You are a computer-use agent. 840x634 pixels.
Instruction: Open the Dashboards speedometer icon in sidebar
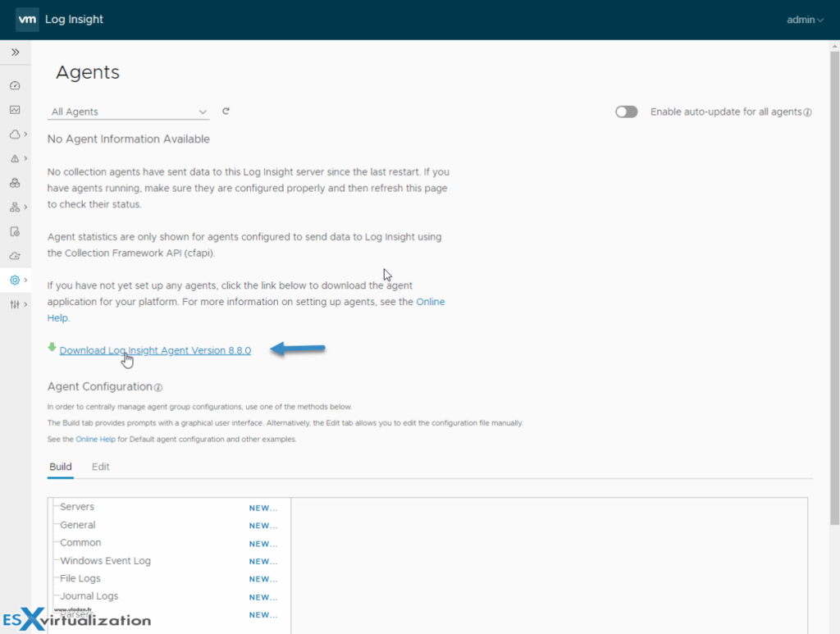click(16, 84)
